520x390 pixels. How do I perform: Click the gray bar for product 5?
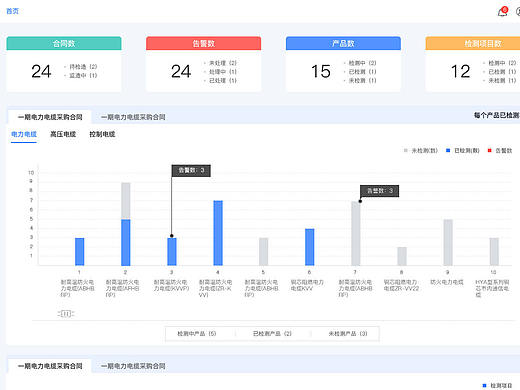[264, 252]
